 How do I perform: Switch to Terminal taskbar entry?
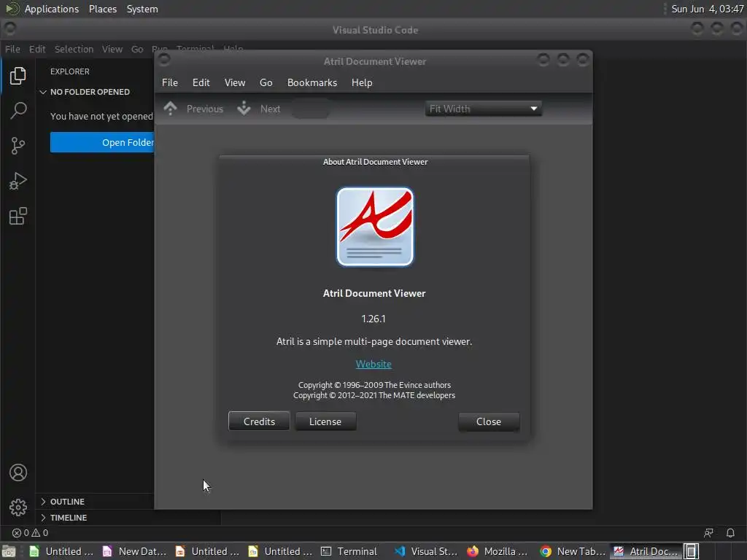[349, 551]
